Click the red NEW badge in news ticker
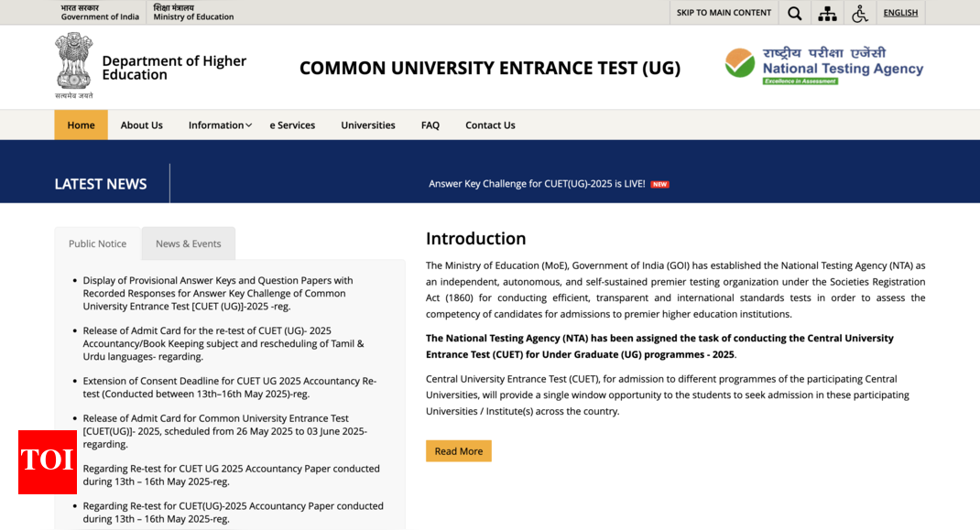This screenshot has width=980, height=530. click(x=659, y=184)
